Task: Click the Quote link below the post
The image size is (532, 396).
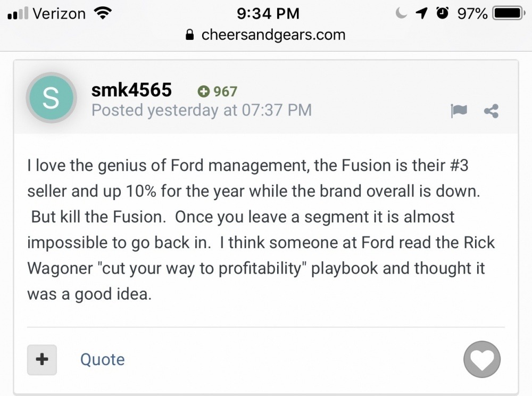Action: point(103,359)
